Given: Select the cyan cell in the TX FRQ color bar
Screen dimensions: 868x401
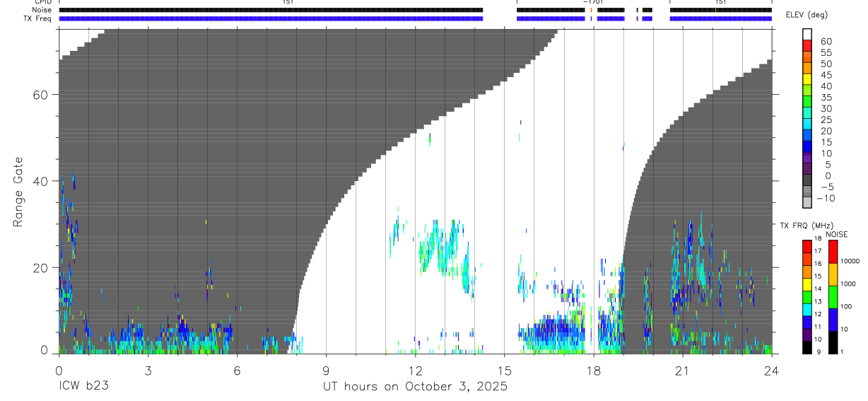Looking at the screenshot, I should 807,308.
